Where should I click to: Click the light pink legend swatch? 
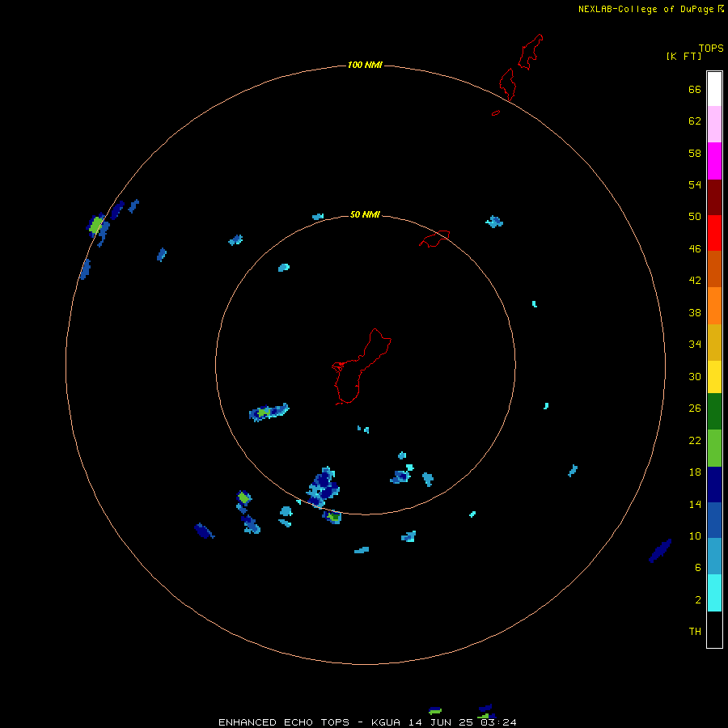click(714, 124)
